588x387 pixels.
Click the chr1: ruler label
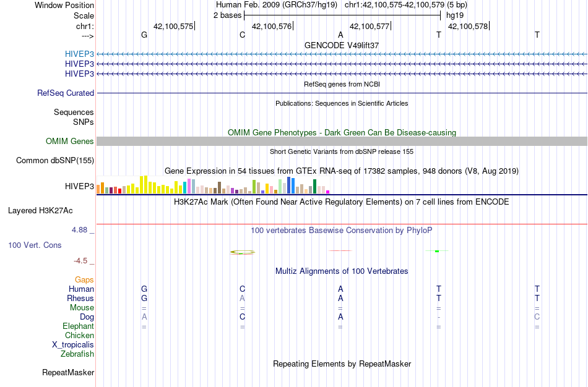tap(85, 26)
